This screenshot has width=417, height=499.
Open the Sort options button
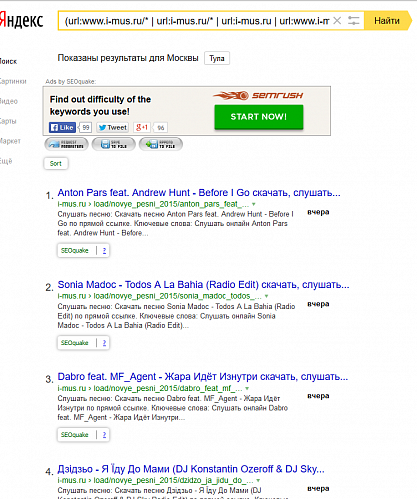click(56, 164)
